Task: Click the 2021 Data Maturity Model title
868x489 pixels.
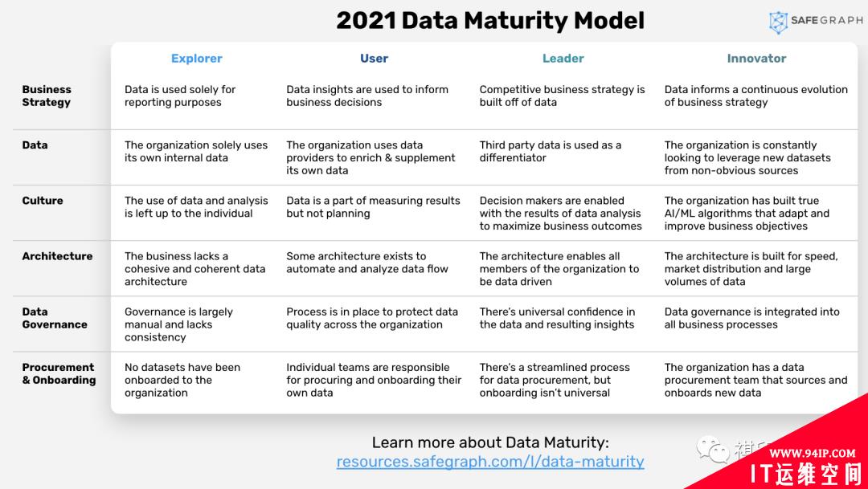Action: pyautogui.click(x=490, y=21)
